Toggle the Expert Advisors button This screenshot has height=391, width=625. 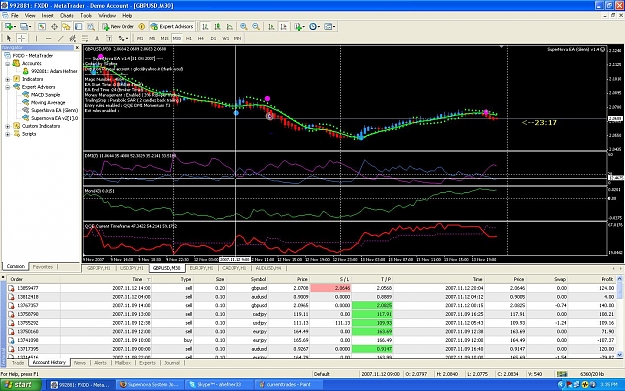click(x=172, y=27)
